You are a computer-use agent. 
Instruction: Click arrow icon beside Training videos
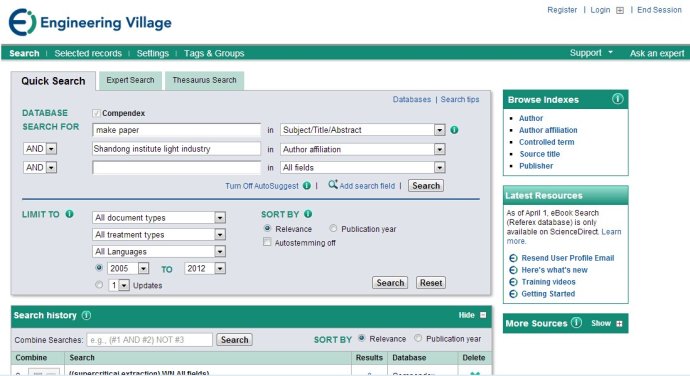(x=513, y=282)
